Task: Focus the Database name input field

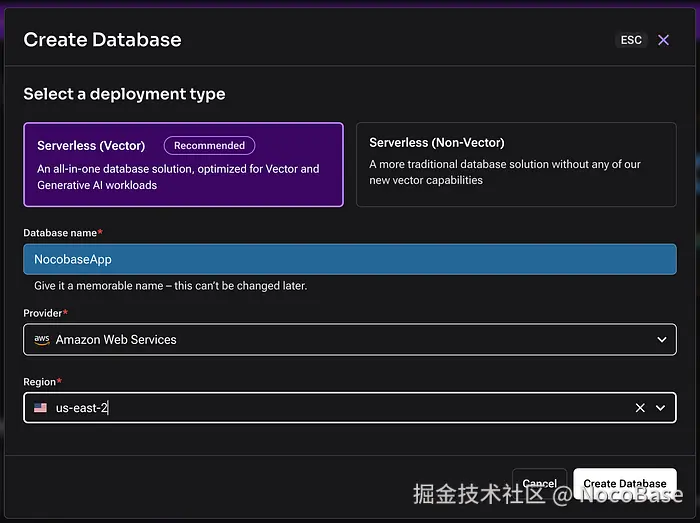Action: pyautogui.click(x=349, y=259)
